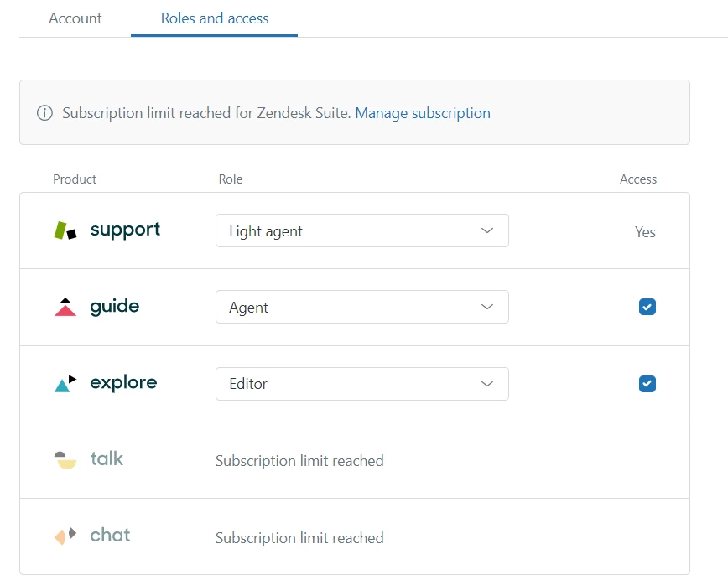
Task: Click the Support product logo icon
Action: click(x=65, y=230)
